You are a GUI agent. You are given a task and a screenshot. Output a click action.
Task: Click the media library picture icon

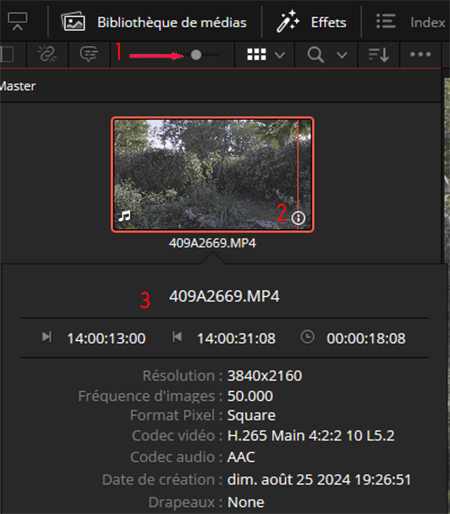[x=73, y=22]
